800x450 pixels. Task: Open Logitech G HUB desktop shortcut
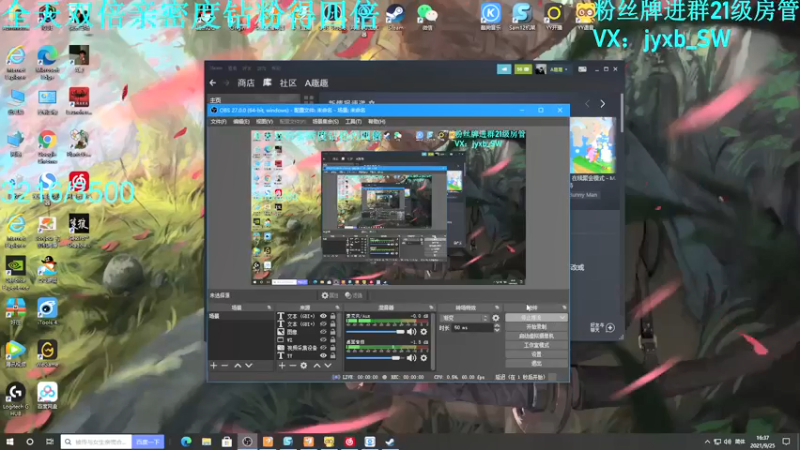[15, 399]
